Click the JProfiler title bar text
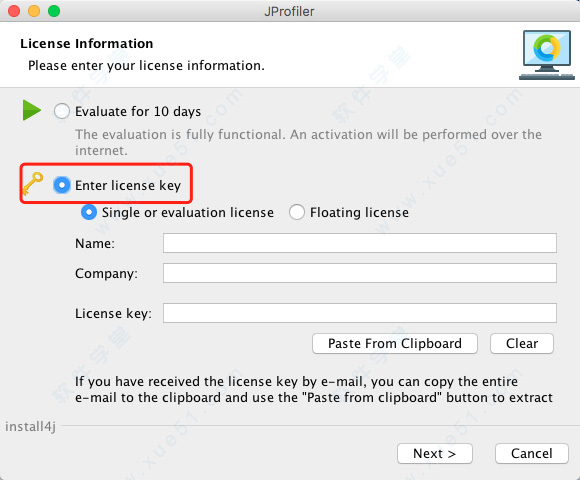Screen dimensions: 580x480 pos(289,11)
